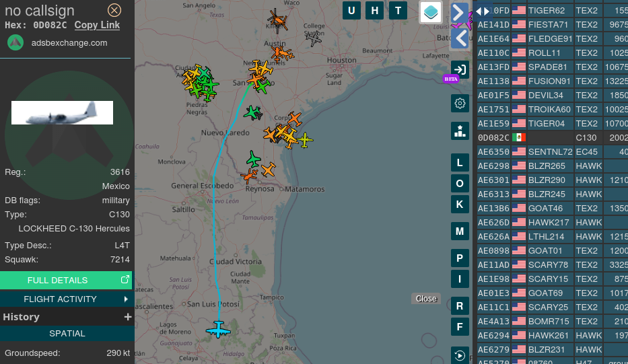Viewport: 628px width, 364px height.
Task: Select the ROLL11 table row
Action: click(553, 53)
